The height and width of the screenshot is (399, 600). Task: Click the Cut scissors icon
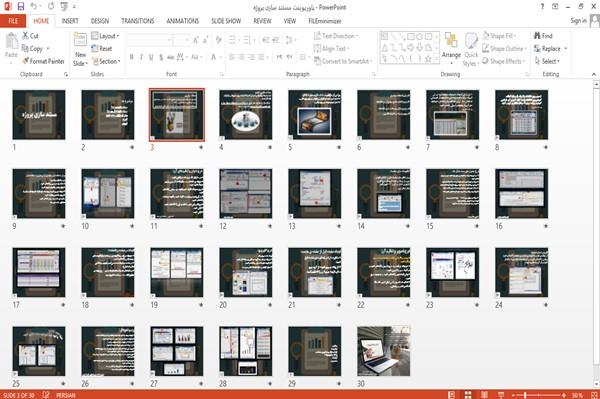tap(25, 36)
